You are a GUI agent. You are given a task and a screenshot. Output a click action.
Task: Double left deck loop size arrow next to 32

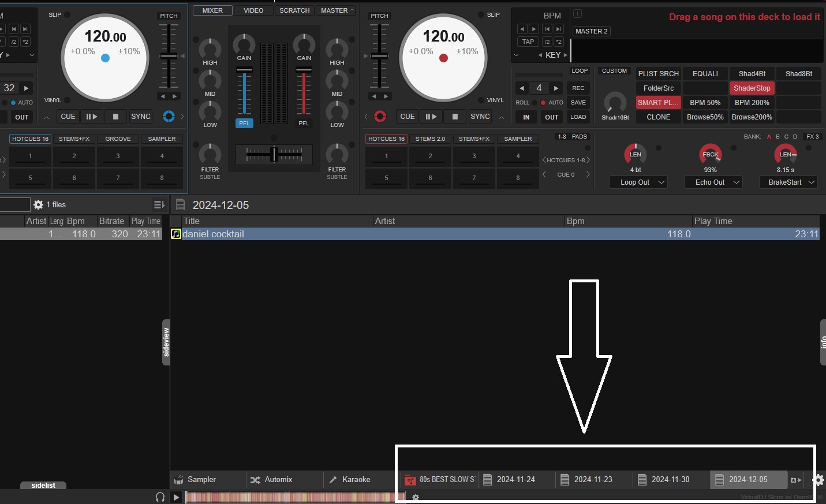[27, 88]
